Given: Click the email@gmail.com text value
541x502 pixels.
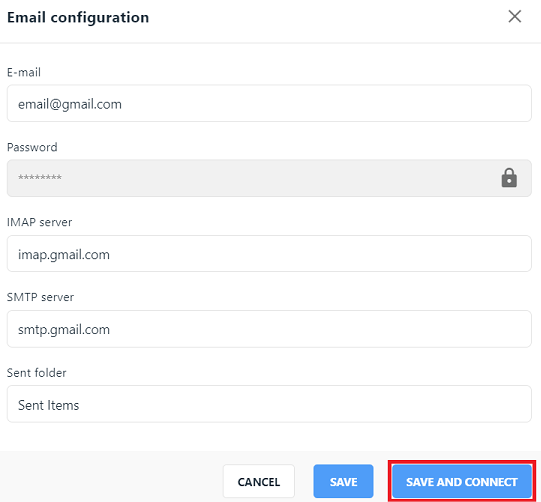Looking at the screenshot, I should (x=70, y=104).
